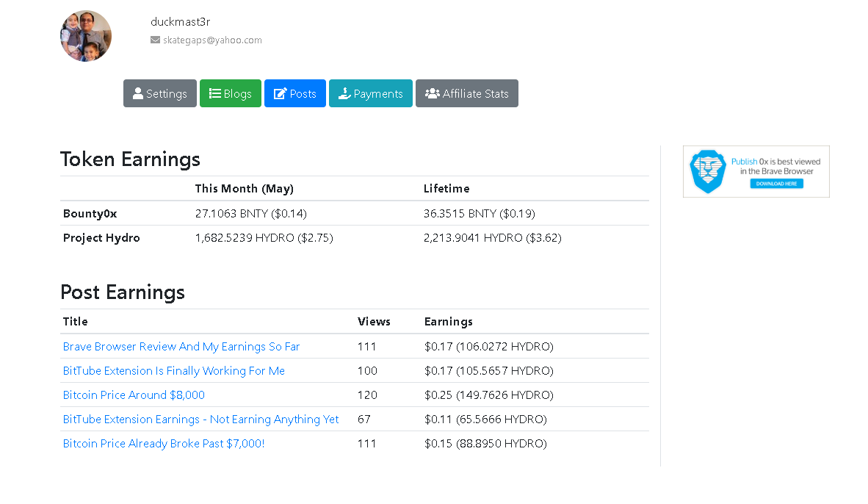This screenshot has width=868, height=504.
Task: Click the Lifetime column header
Action: pyautogui.click(x=446, y=189)
